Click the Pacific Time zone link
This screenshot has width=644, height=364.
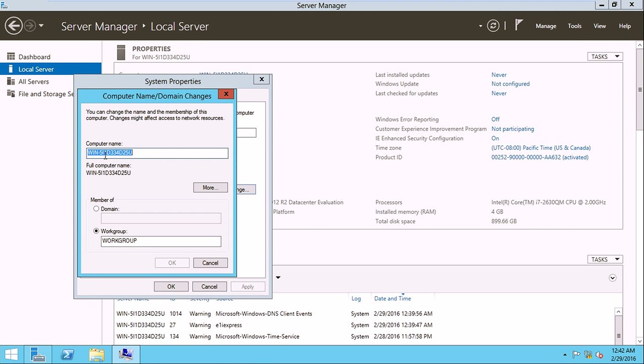pos(541,148)
